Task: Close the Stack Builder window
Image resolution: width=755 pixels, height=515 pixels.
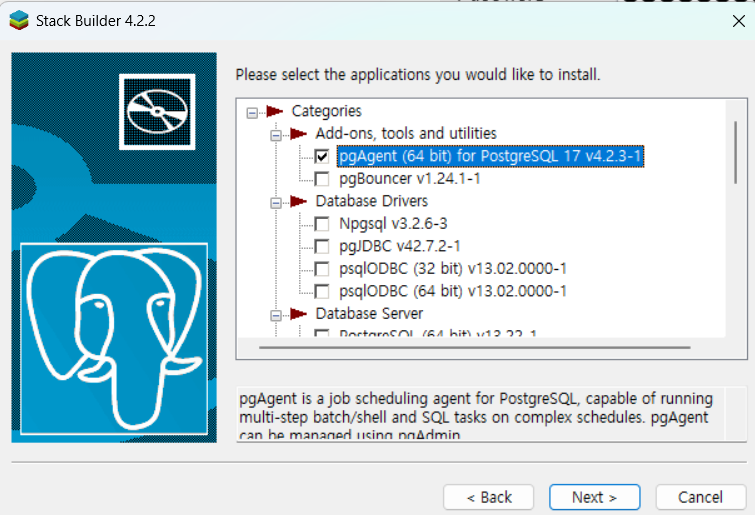Action: point(739,21)
